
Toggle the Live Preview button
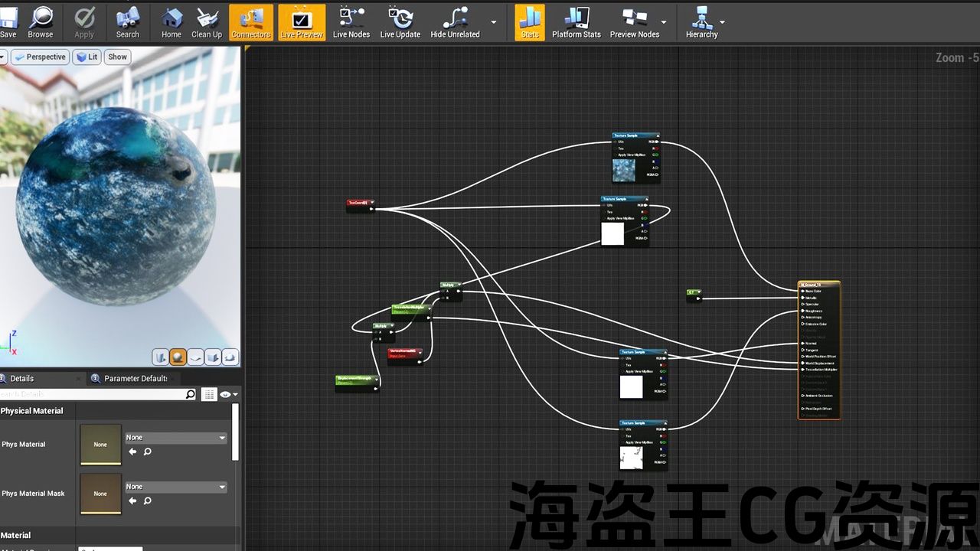(x=302, y=22)
